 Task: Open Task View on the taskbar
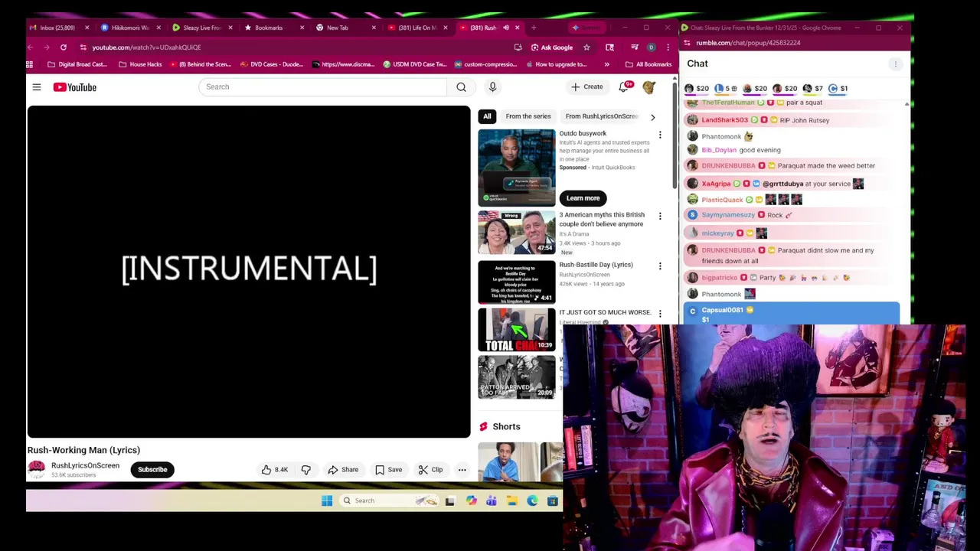point(450,500)
